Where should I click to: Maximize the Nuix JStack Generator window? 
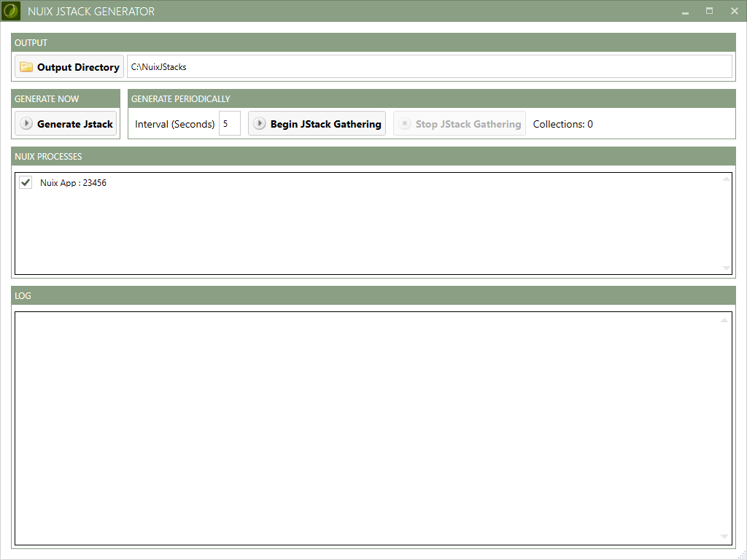pos(709,11)
